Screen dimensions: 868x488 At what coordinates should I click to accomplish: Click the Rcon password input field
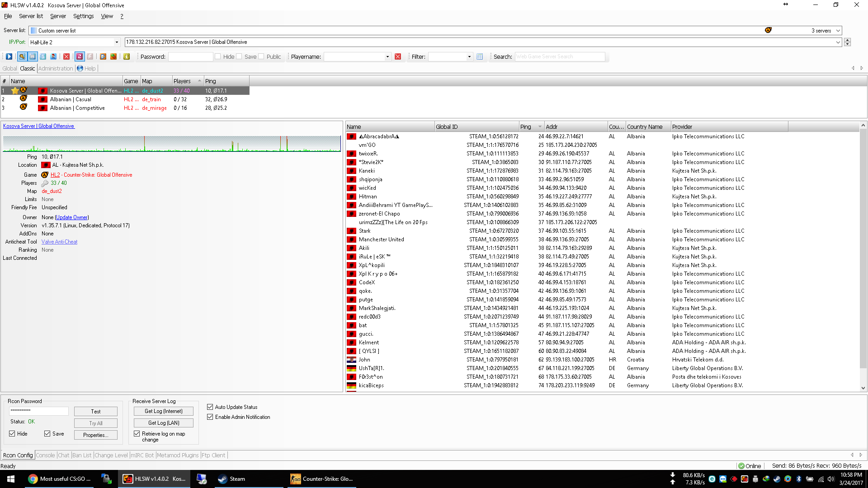click(x=39, y=411)
